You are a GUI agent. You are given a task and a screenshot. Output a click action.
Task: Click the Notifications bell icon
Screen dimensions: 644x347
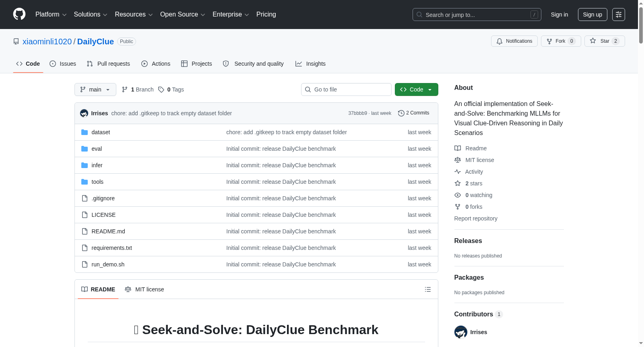(500, 41)
